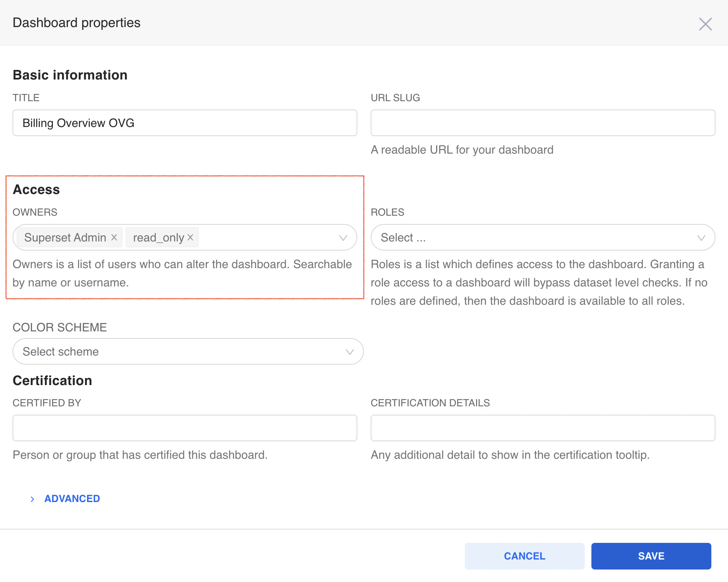Expand the Advanced section
The width and height of the screenshot is (728, 582).
tap(72, 498)
